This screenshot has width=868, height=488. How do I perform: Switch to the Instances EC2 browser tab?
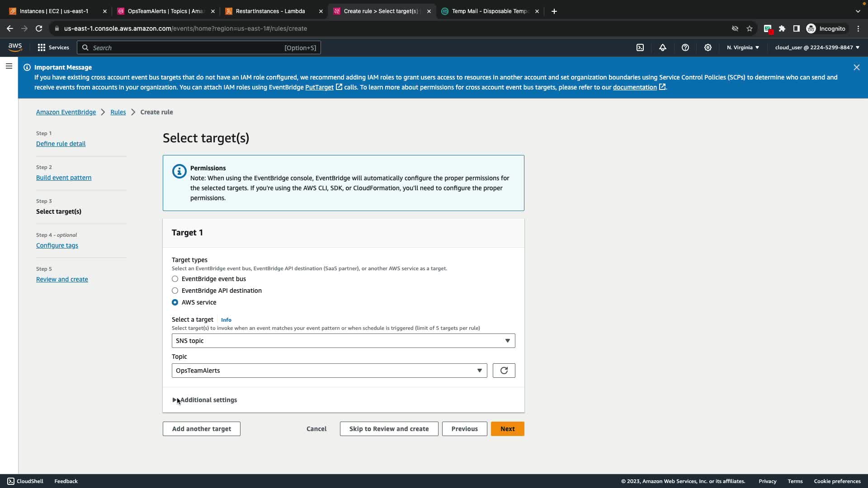point(54,11)
